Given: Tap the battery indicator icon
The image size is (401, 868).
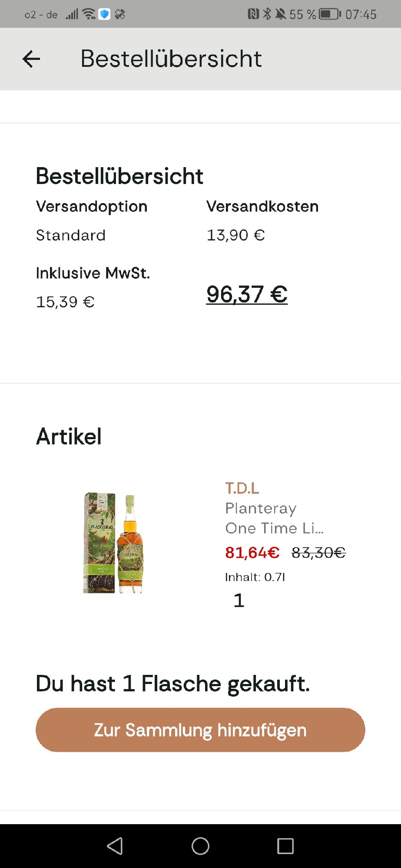Looking at the screenshot, I should click(330, 14).
